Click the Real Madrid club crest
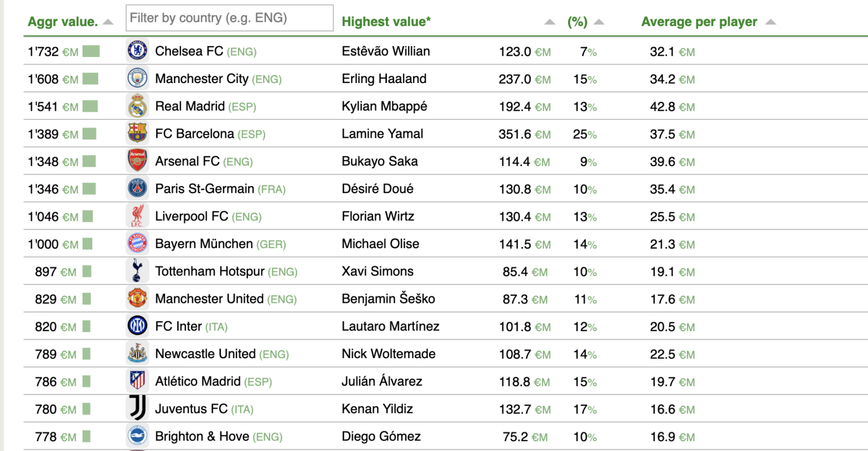 [137, 106]
